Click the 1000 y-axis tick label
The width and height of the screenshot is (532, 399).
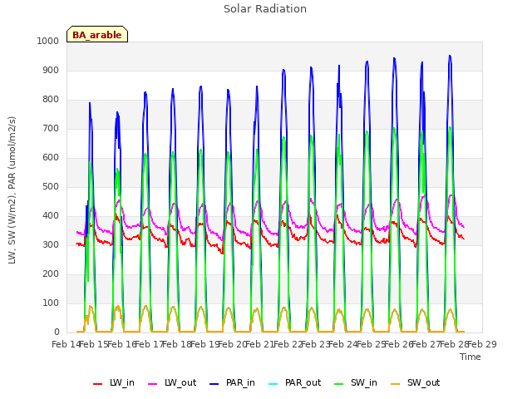pyautogui.click(x=48, y=41)
